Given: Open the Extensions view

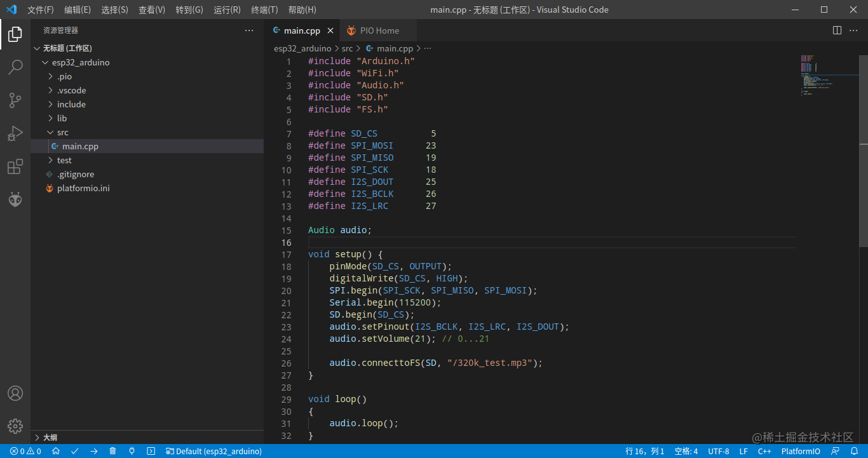Looking at the screenshot, I should pyautogui.click(x=15, y=166).
